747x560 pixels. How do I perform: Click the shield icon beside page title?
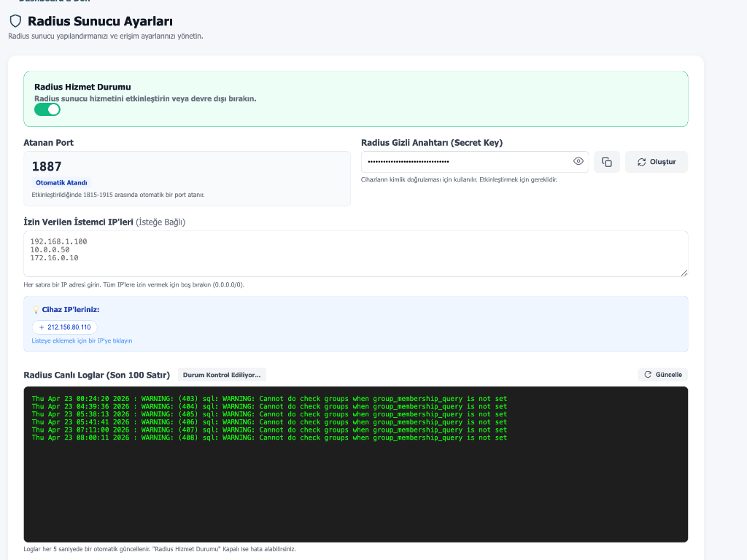pyautogui.click(x=15, y=21)
